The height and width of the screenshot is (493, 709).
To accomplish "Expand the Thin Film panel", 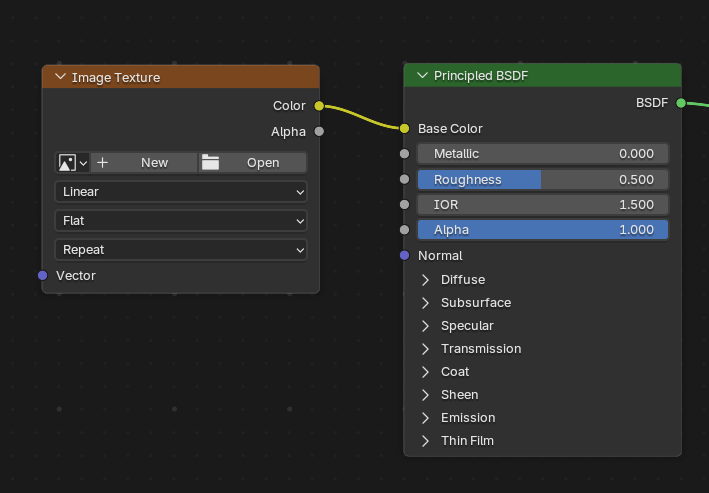I will tap(425, 441).
